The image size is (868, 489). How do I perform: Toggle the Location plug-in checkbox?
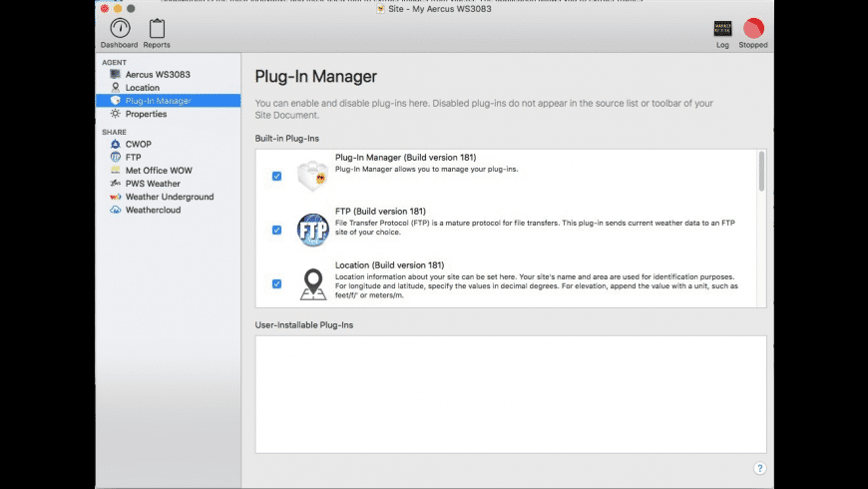coord(276,283)
